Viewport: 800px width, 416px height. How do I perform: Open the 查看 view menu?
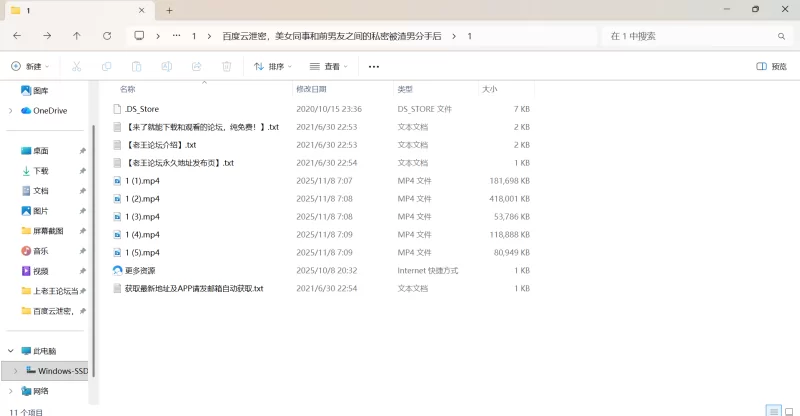point(330,66)
